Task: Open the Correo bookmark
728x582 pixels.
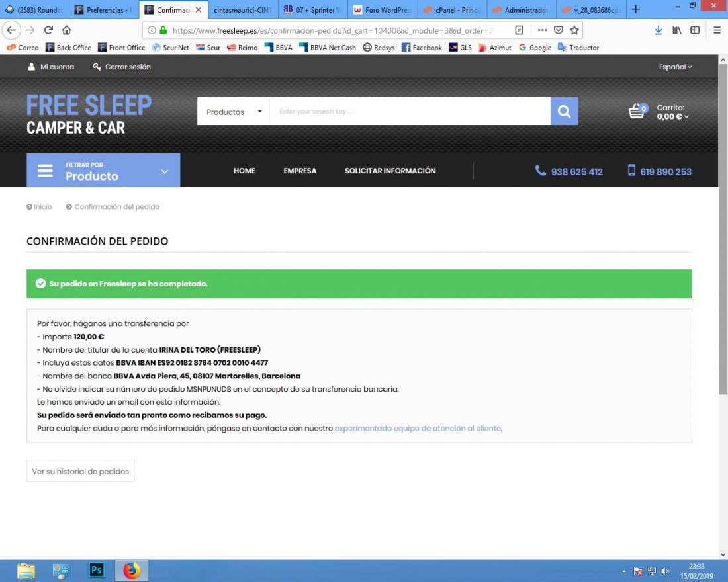Action: point(23,48)
